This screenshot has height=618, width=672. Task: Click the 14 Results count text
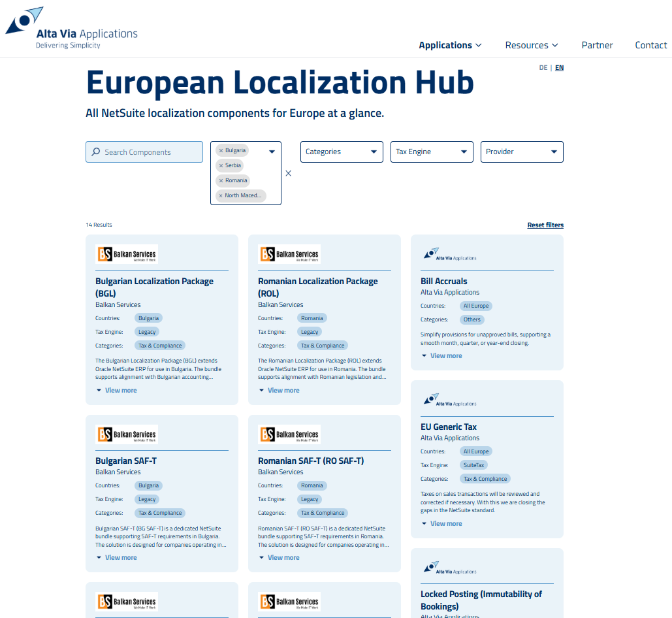pyautogui.click(x=99, y=225)
